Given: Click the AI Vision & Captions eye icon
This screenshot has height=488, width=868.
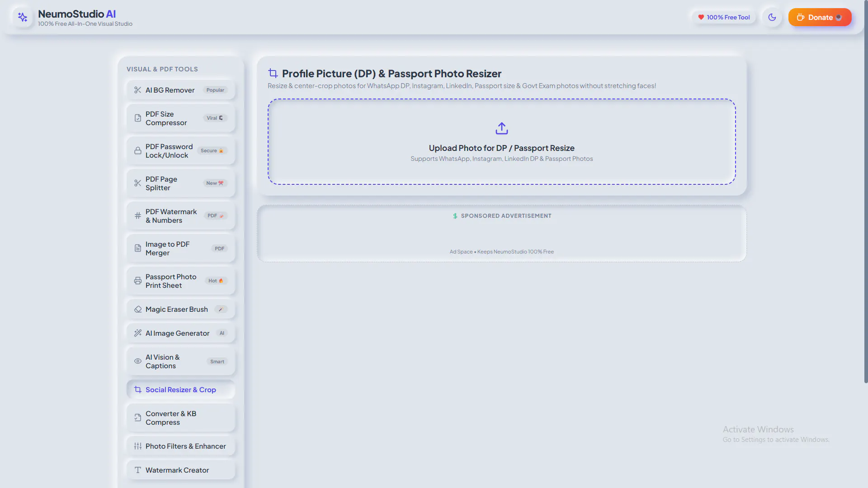Looking at the screenshot, I should click(x=138, y=361).
